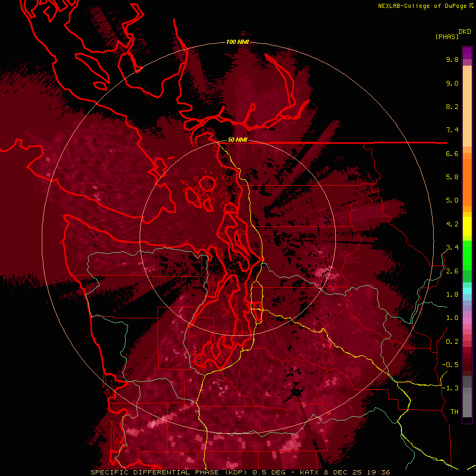Click the bright green band of the color bar
476x476 pixels.
[467, 255]
